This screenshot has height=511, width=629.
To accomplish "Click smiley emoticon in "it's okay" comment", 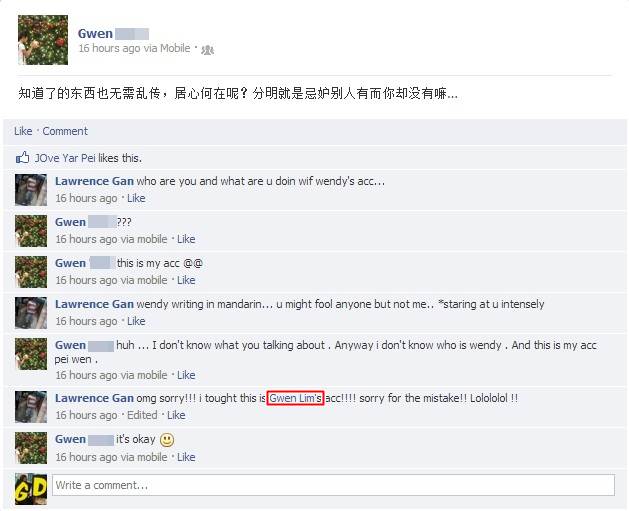I will [167, 440].
